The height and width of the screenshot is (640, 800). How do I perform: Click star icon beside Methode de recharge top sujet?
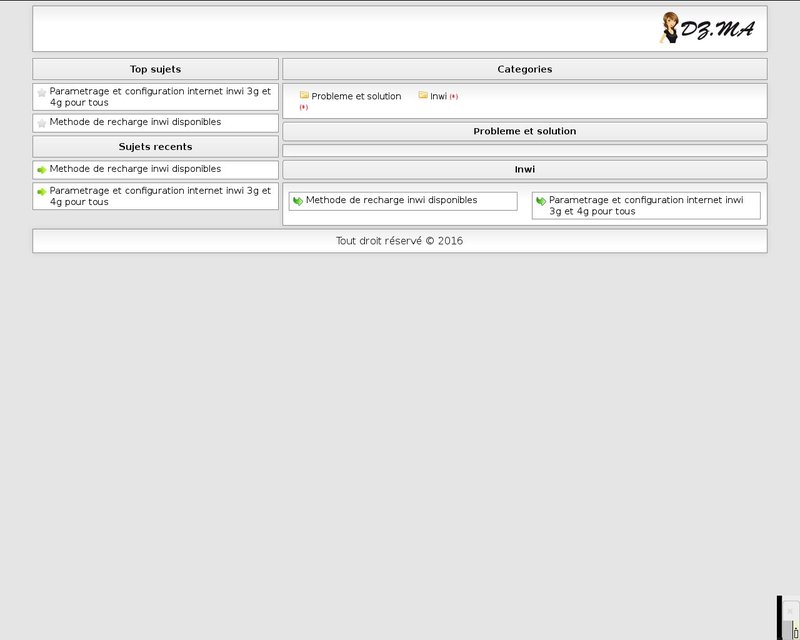(42, 124)
